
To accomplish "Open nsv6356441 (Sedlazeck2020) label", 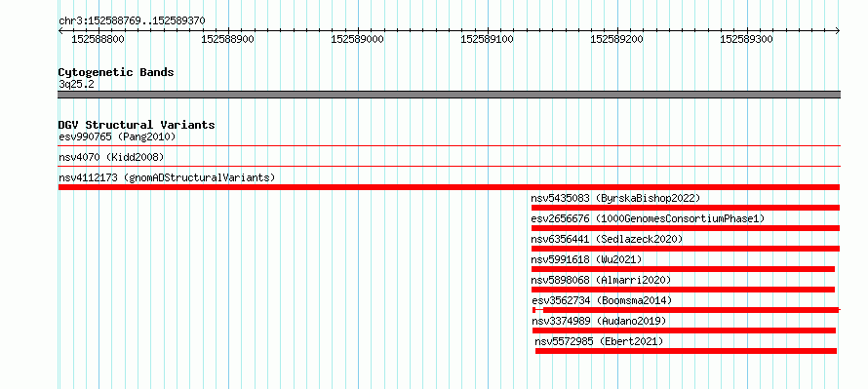I will [607, 239].
